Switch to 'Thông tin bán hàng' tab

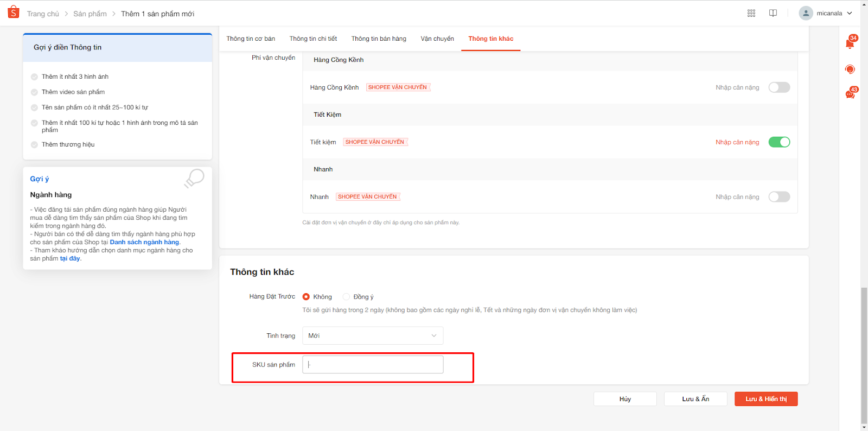(379, 39)
